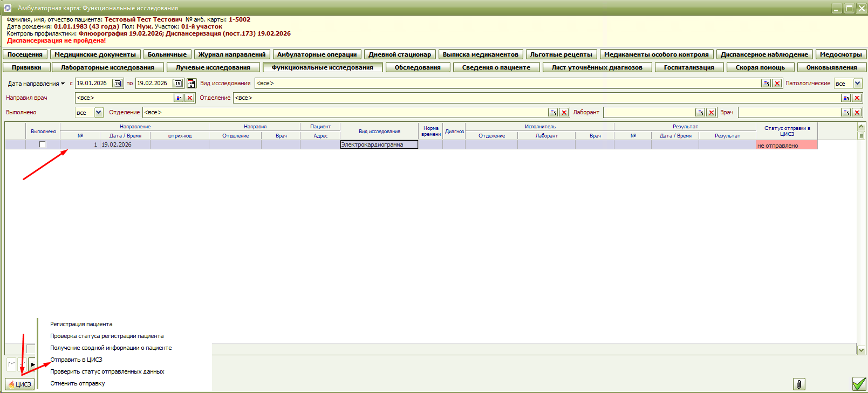Open lookup list for Направил врач
Viewport: 868px width, 393px height.
(179, 98)
